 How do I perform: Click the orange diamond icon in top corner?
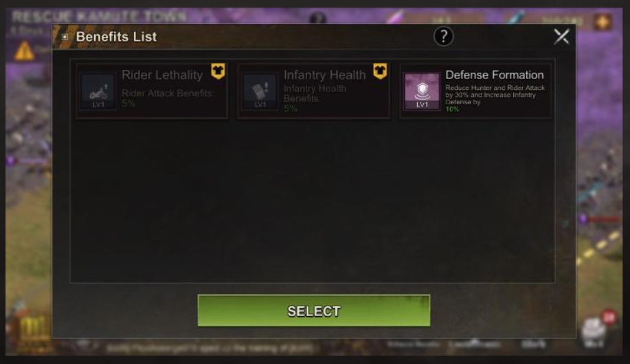click(603, 22)
